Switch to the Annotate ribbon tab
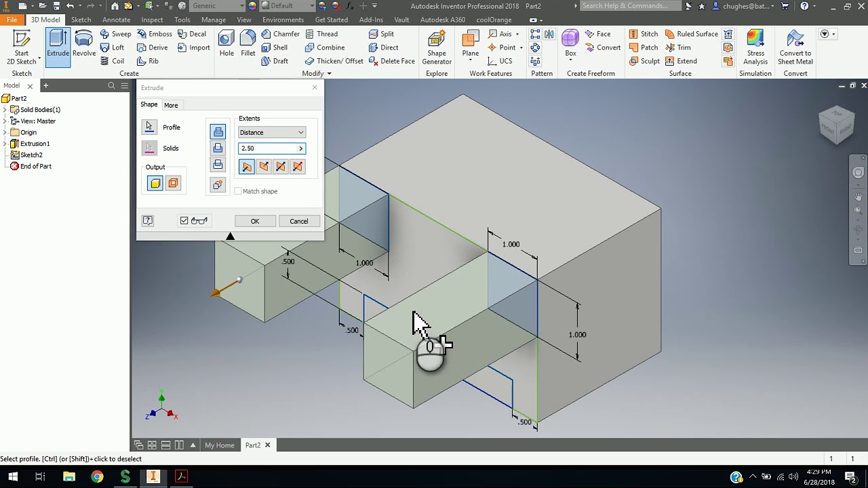Image resolution: width=868 pixels, height=488 pixels. coord(116,20)
